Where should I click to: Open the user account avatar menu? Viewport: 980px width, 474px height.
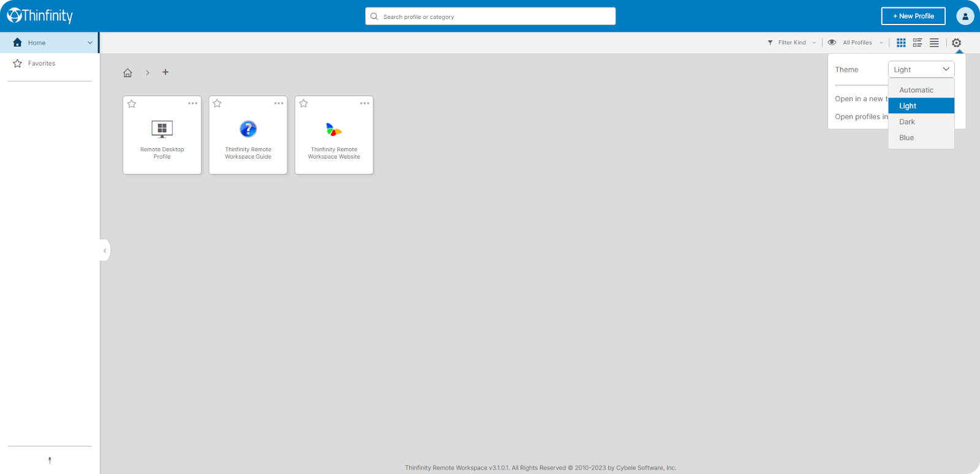(x=965, y=16)
